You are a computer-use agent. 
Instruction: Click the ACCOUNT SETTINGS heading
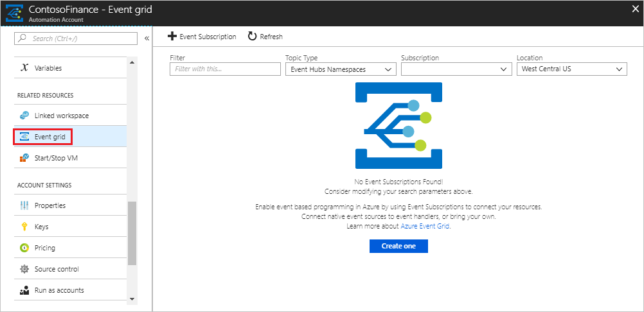point(44,185)
